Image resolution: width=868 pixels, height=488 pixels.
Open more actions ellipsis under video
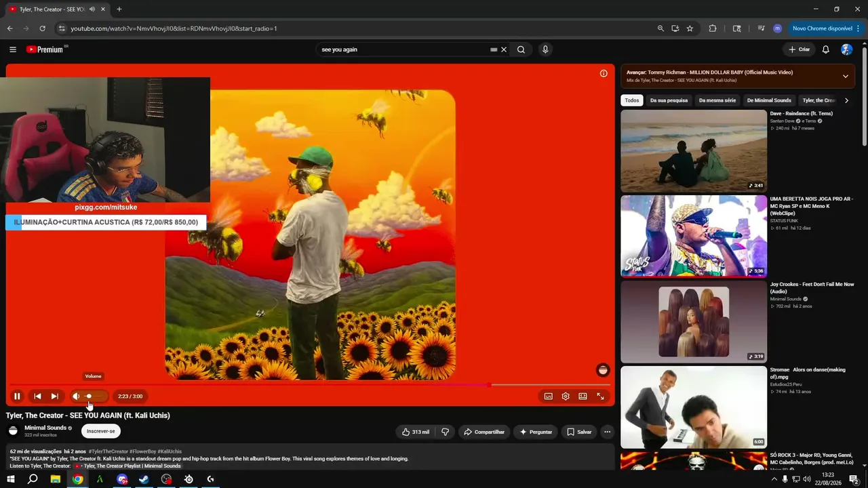click(607, 432)
